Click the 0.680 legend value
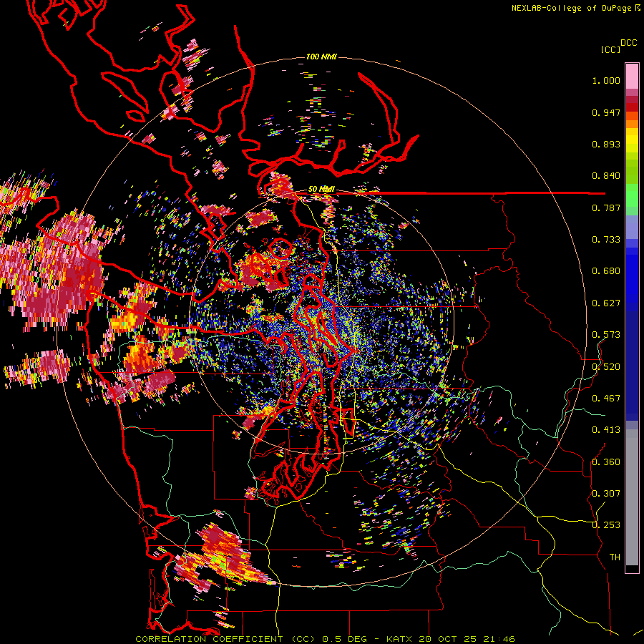 point(606,271)
